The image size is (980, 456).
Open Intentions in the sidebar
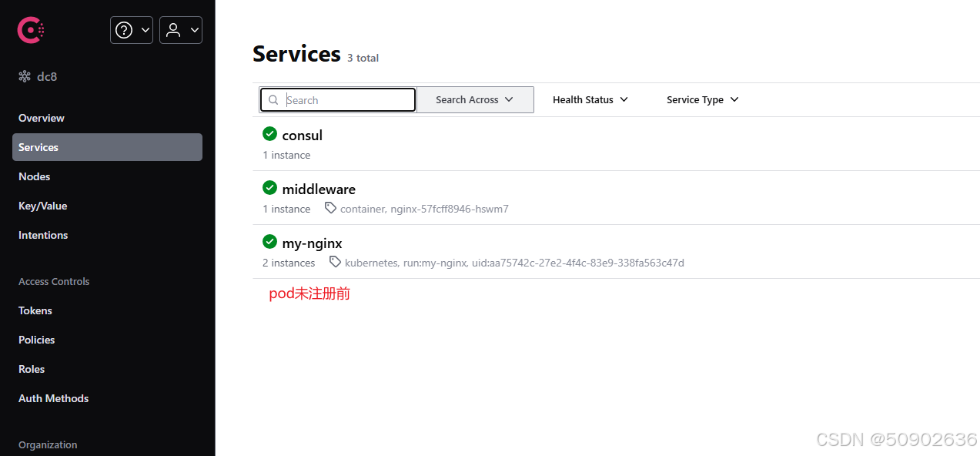click(x=107, y=235)
